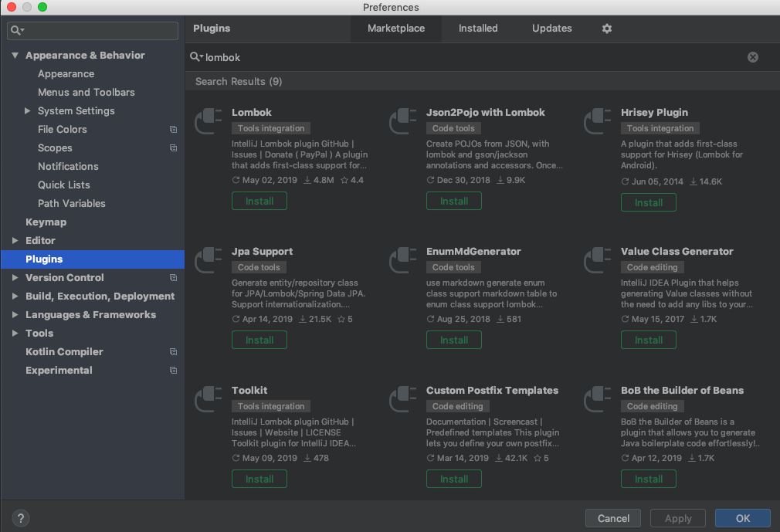
Task: Switch to the Installed tab
Action: pyautogui.click(x=478, y=29)
